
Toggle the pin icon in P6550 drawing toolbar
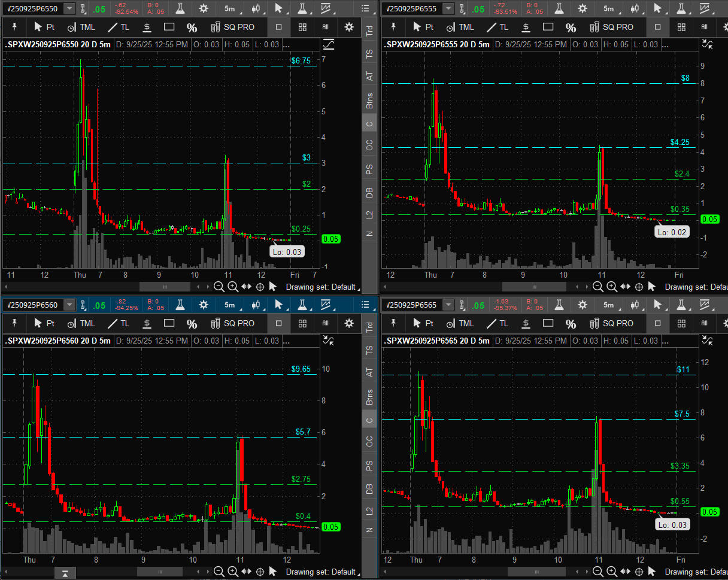point(14,27)
